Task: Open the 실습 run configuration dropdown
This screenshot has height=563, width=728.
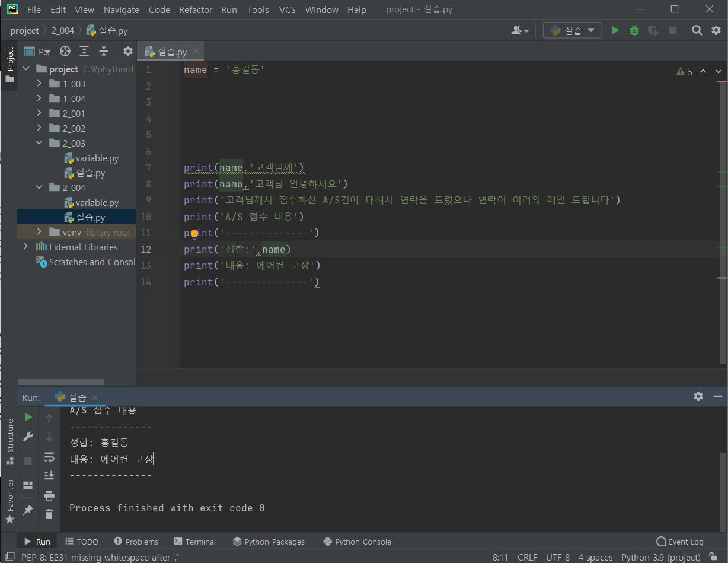Action: [572, 30]
